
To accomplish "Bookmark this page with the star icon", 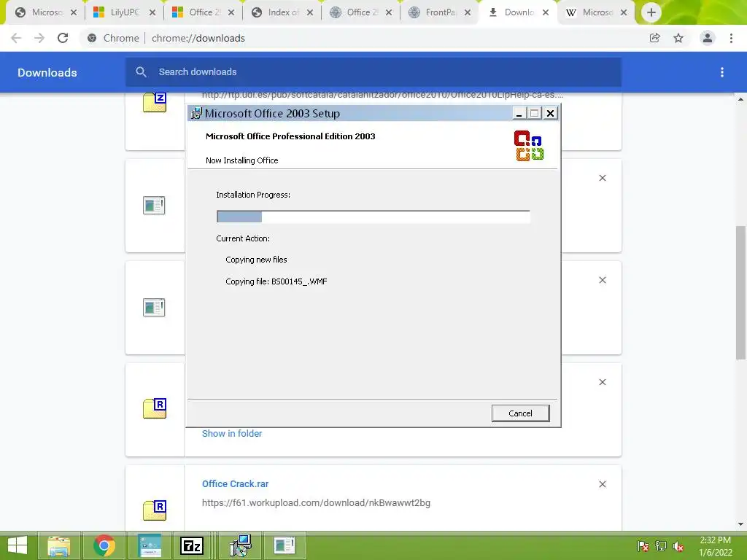I will pos(678,38).
